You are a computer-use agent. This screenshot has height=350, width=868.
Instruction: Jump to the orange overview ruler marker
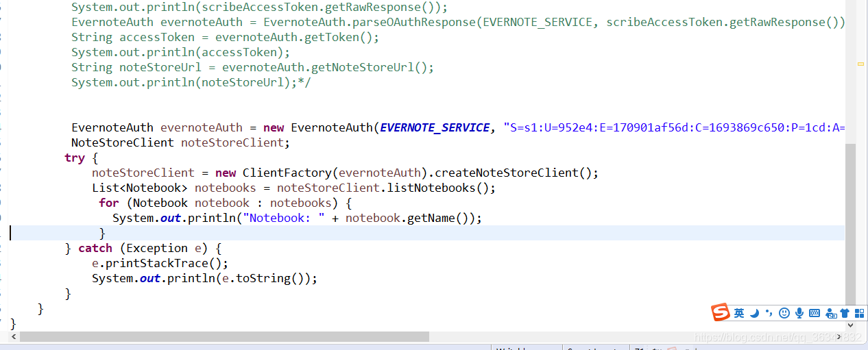[861, 64]
